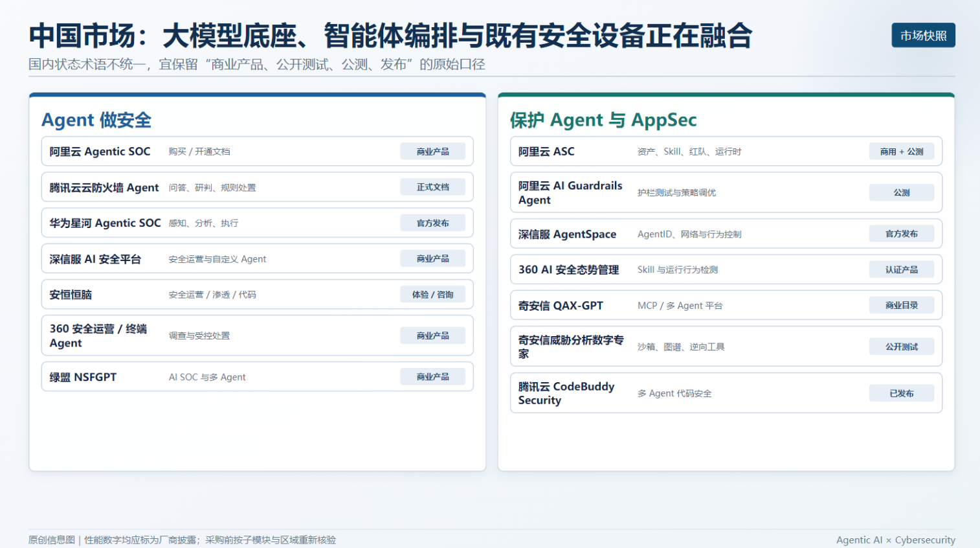Click the 正式文档 status tag

(432, 187)
